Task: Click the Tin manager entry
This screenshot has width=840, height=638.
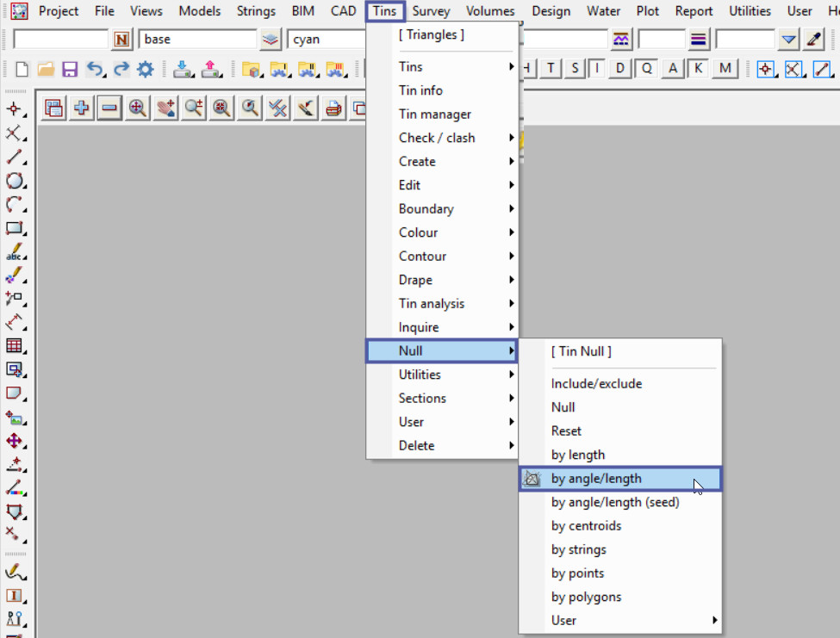Action: pos(435,114)
